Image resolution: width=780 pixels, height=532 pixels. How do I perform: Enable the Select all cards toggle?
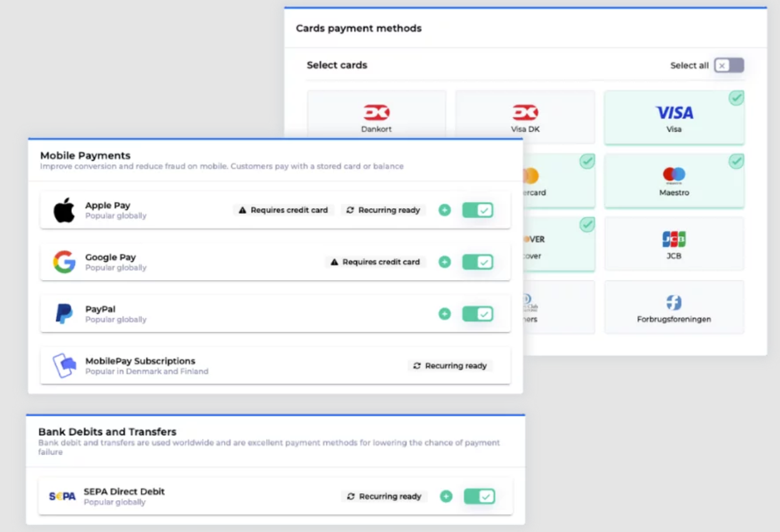(729, 65)
